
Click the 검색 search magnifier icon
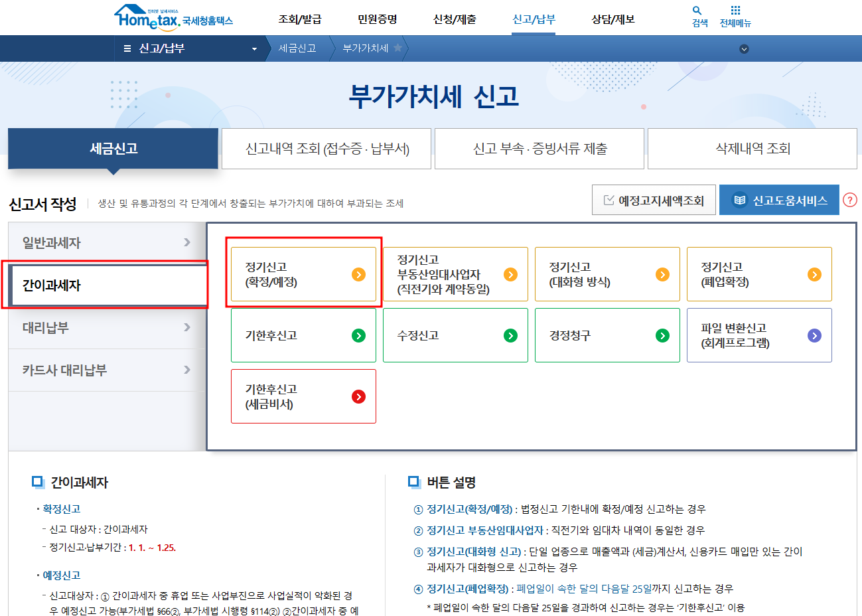(696, 11)
